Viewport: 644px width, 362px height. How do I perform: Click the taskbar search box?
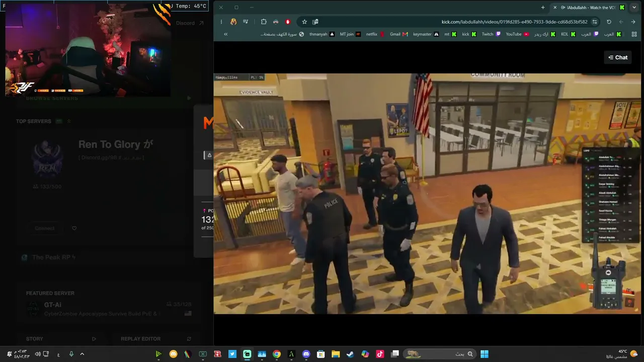point(440,354)
